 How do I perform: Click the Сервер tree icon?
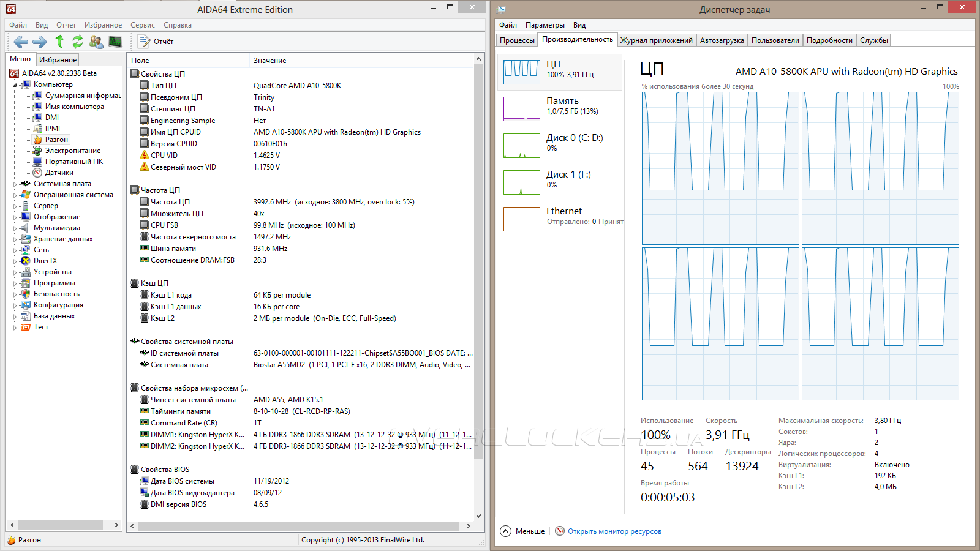26,206
